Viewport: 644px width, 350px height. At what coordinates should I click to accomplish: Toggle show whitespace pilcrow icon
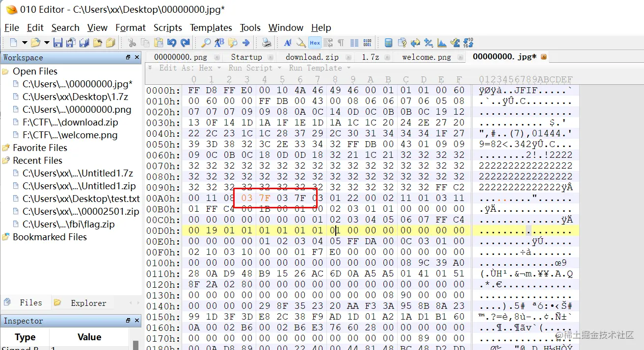[x=341, y=43]
